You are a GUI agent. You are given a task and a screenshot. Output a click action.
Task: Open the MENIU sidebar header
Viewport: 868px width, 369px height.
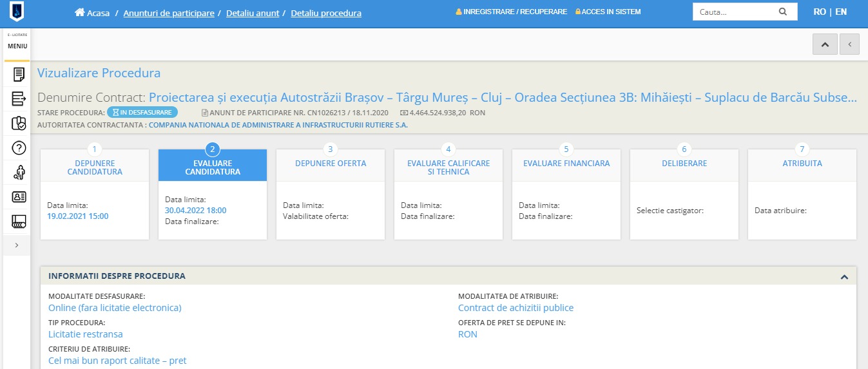[x=17, y=46]
